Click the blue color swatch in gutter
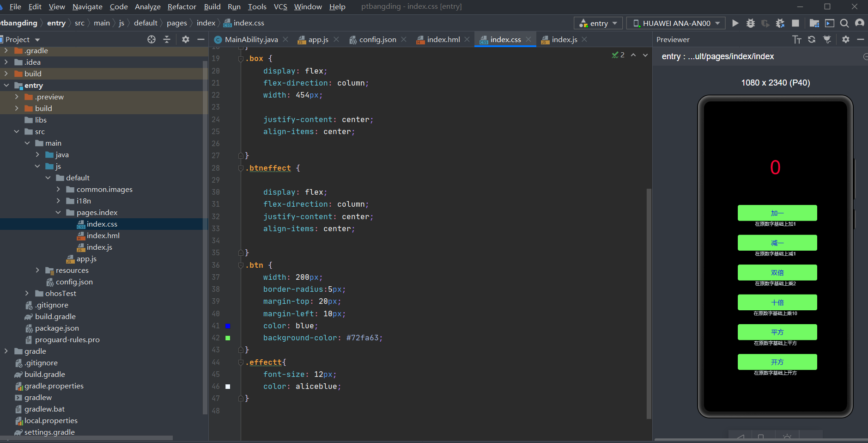 pos(228,326)
